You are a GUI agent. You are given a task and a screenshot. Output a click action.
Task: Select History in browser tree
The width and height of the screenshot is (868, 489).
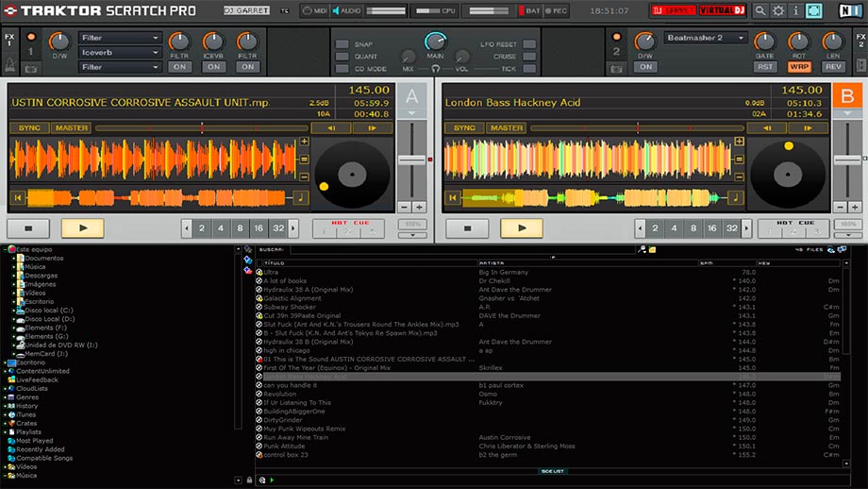click(26, 406)
